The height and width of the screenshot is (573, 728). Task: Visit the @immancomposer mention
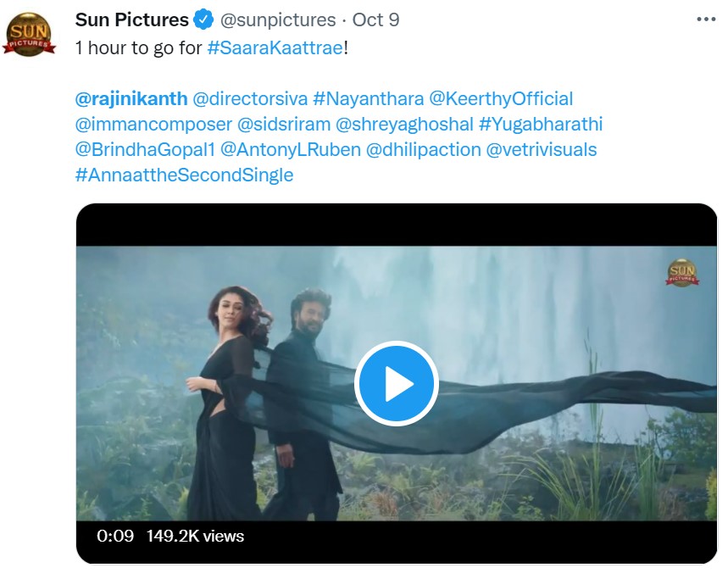[153, 124]
